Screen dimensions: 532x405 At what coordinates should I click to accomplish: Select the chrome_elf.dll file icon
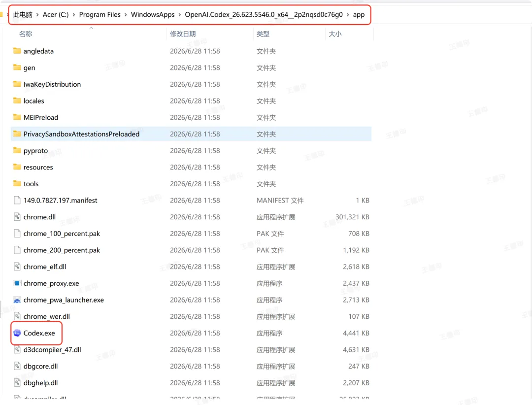[x=17, y=267]
